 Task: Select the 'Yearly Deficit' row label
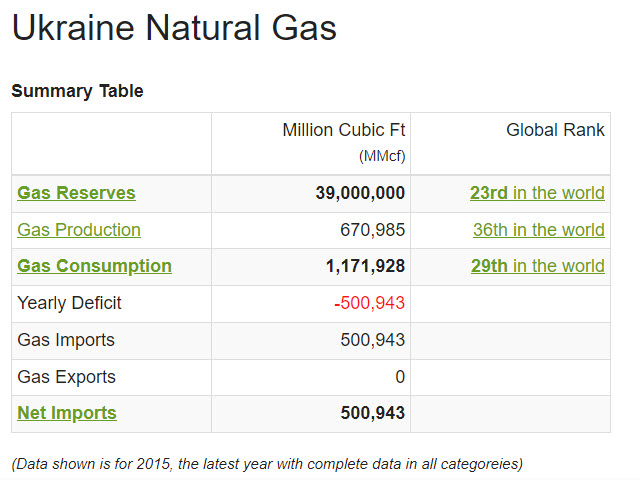click(69, 303)
